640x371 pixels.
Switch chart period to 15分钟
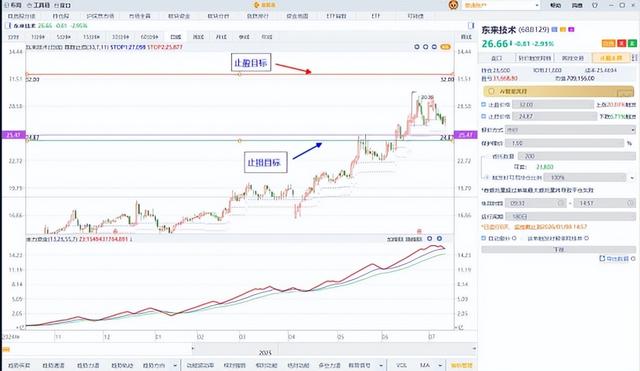tap(91, 37)
